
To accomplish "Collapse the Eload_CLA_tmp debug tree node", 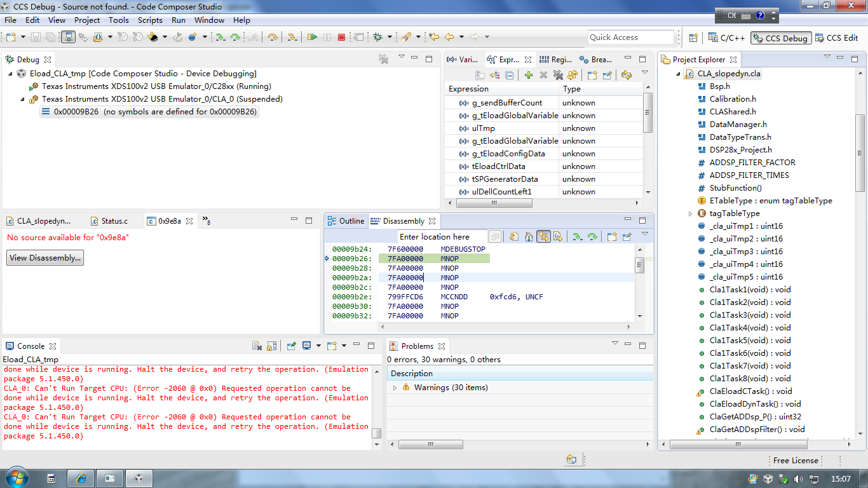I will tap(11, 74).
